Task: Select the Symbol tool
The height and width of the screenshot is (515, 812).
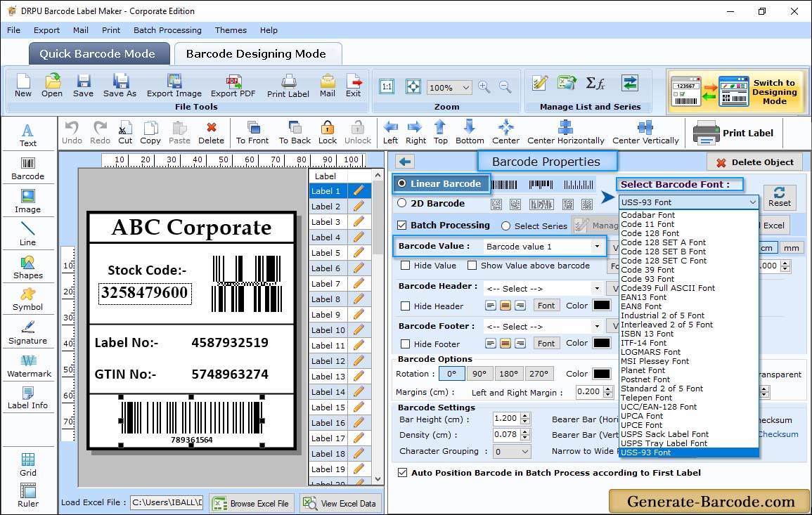Action: tap(28, 300)
